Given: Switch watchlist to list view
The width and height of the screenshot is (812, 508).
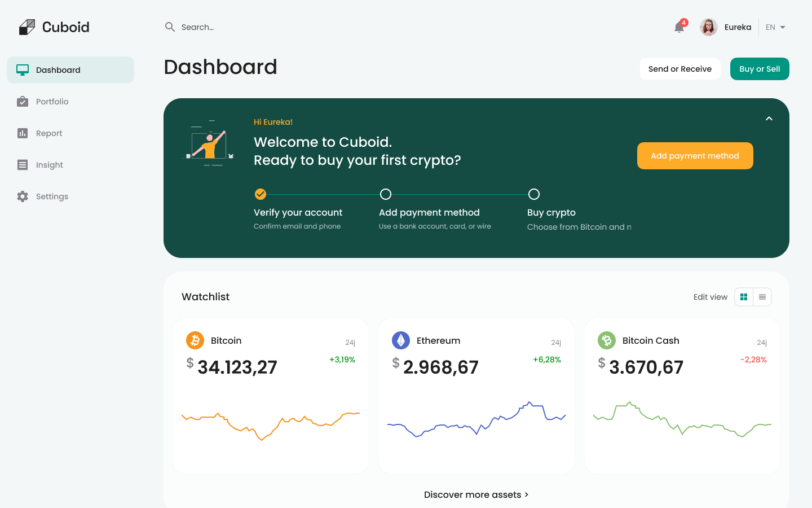Looking at the screenshot, I should coord(762,296).
